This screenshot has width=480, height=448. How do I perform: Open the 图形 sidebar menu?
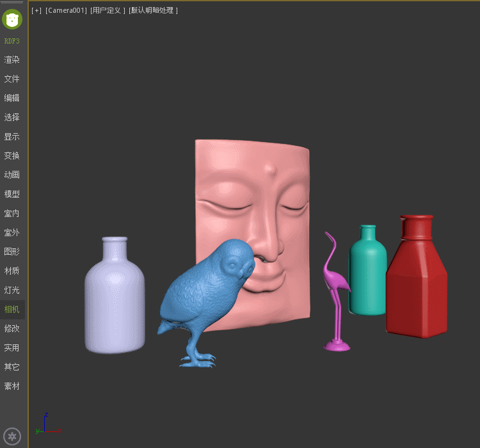point(12,252)
